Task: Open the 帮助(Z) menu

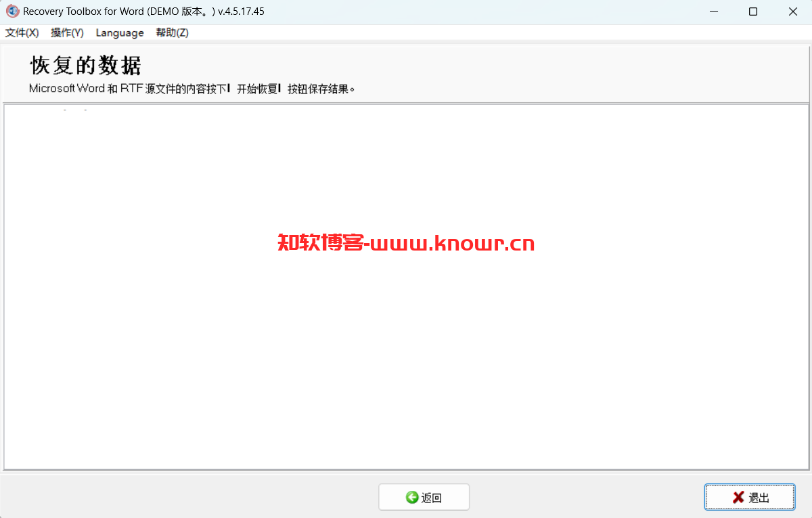Action: 172,33
